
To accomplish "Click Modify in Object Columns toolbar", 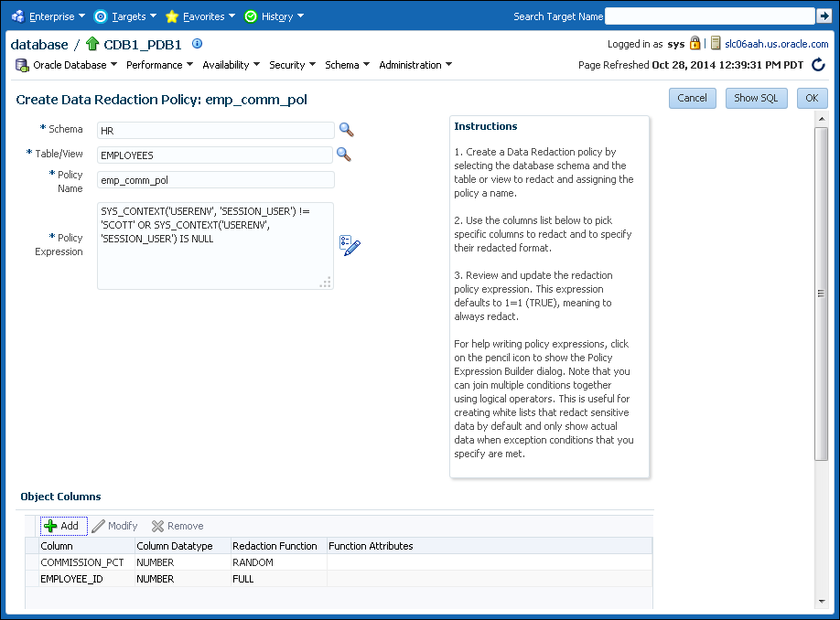I will click(114, 526).
